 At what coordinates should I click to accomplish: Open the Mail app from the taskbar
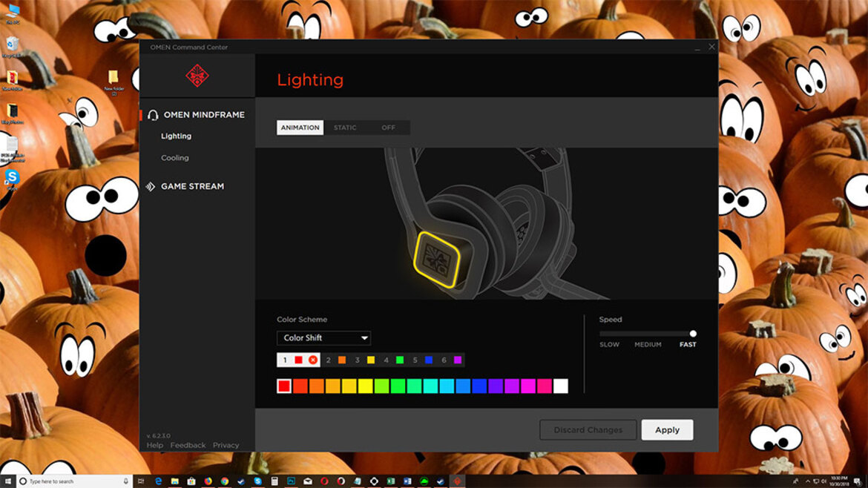click(308, 481)
